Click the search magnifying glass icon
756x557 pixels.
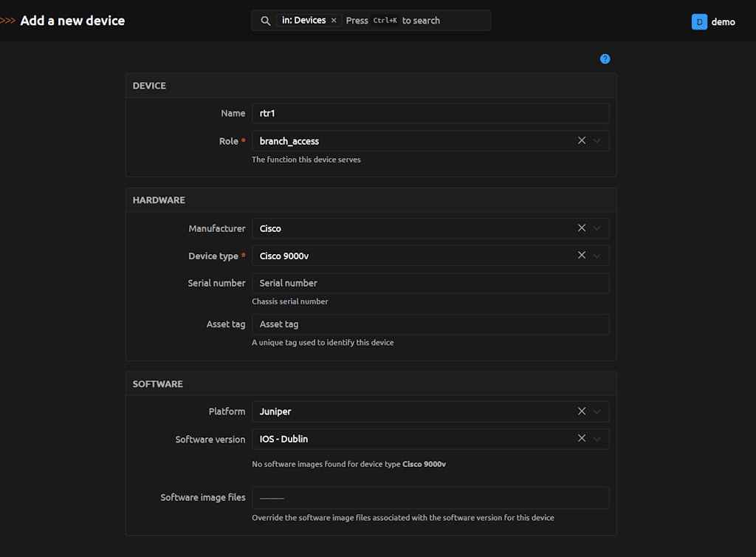coord(266,21)
